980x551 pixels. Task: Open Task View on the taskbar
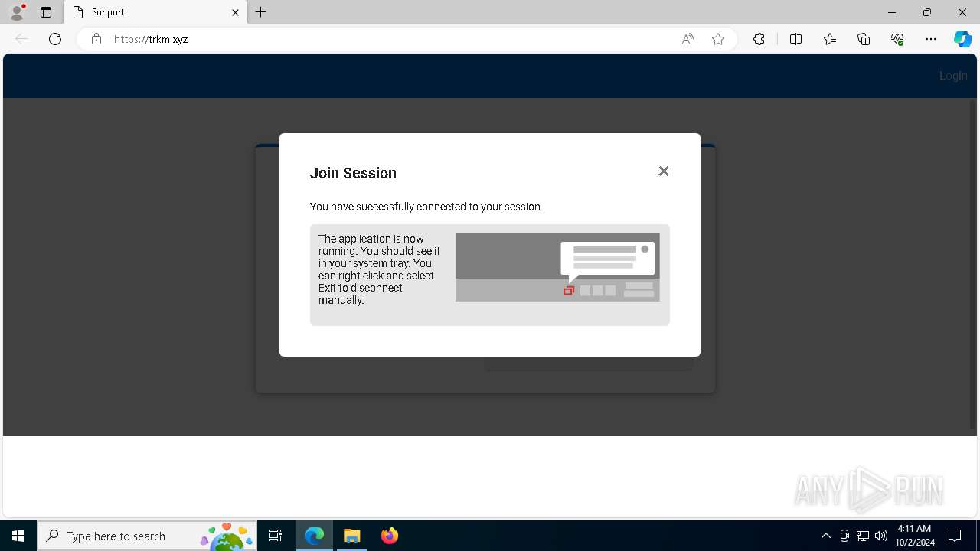pyautogui.click(x=276, y=536)
